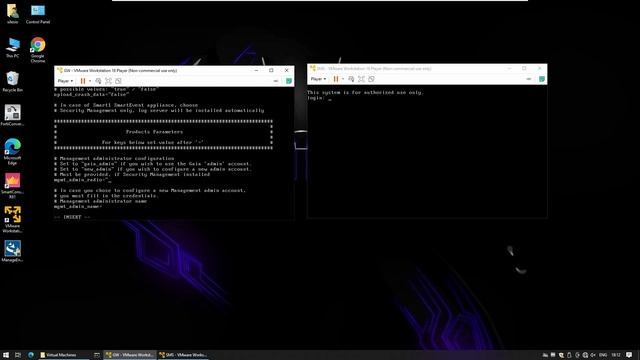640x360 pixels.
Task: Switch to Unity mode in SMS window
Action: click(x=371, y=79)
